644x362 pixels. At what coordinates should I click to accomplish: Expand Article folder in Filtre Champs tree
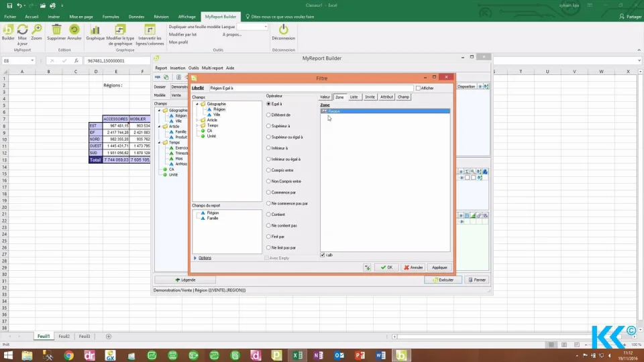197,120
